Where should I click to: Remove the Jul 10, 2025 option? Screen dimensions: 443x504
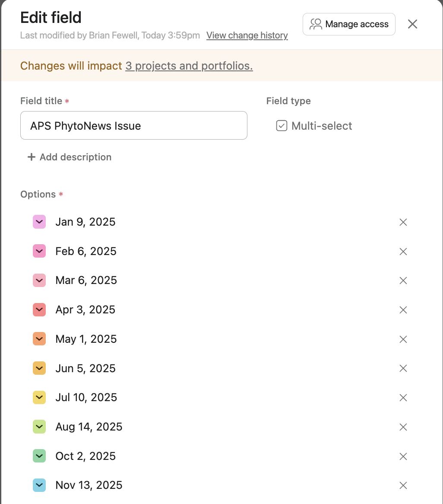point(403,398)
